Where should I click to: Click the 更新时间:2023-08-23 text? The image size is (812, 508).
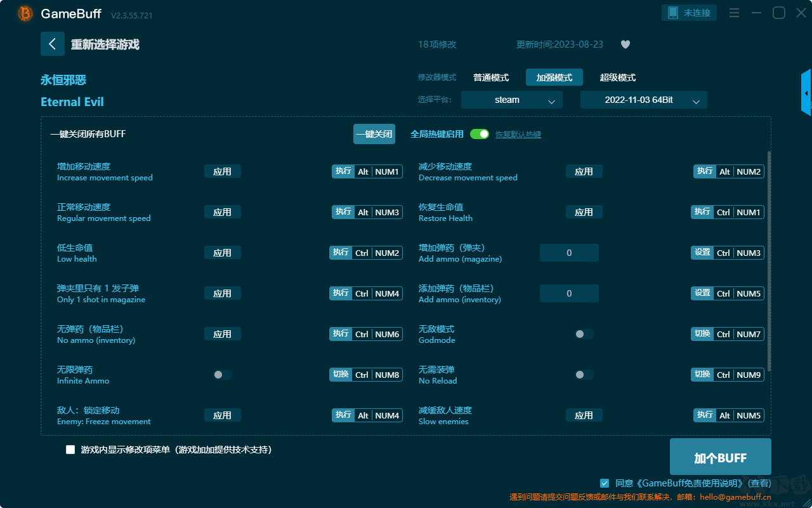tap(560, 44)
